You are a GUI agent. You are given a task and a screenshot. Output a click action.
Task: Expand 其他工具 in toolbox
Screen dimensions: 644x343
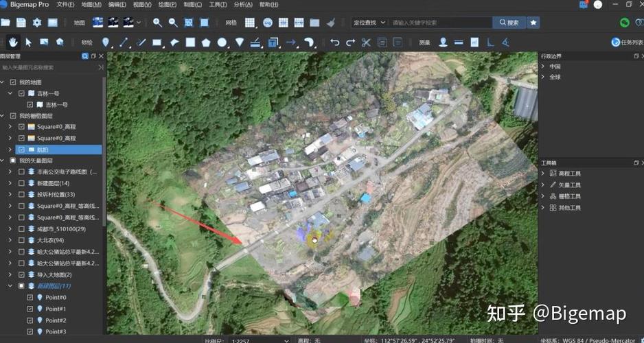[x=543, y=208]
